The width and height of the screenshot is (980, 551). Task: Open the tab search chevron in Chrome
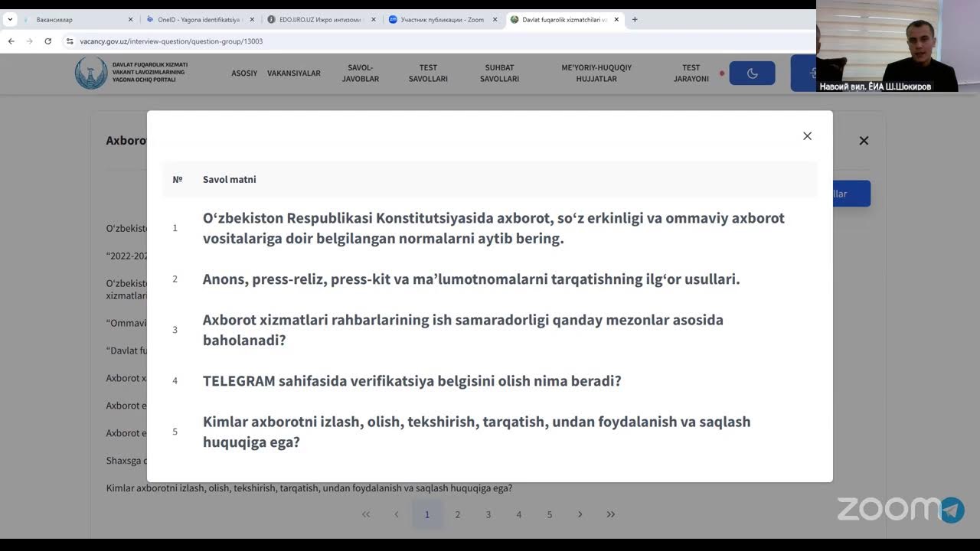click(10, 20)
